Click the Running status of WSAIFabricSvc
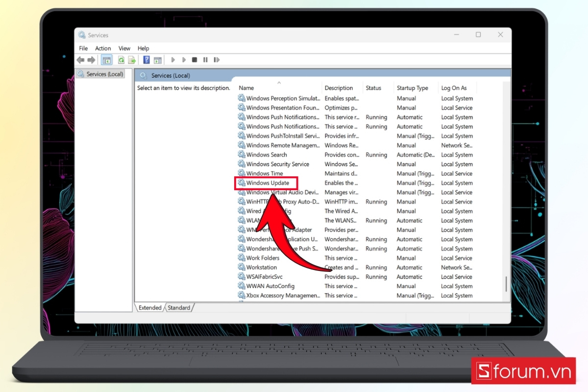Viewport: 588px width, 392px height. coord(376,277)
